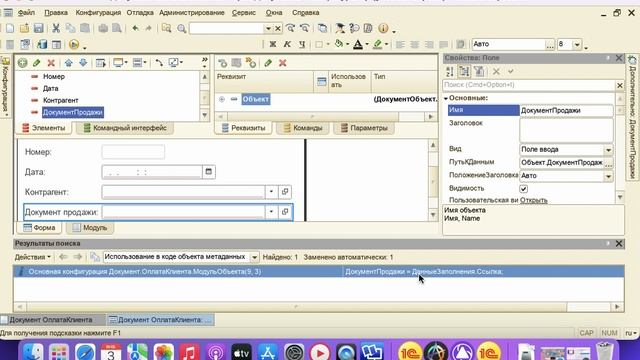Screen dimensions: 640x360
Task: Open the toolbar search box dropdown arrow
Action: point(268,29)
